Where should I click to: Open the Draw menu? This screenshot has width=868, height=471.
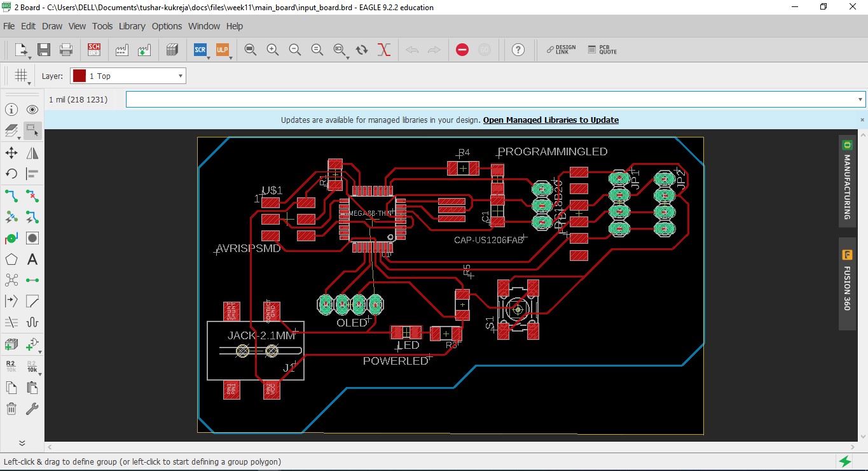tap(52, 26)
